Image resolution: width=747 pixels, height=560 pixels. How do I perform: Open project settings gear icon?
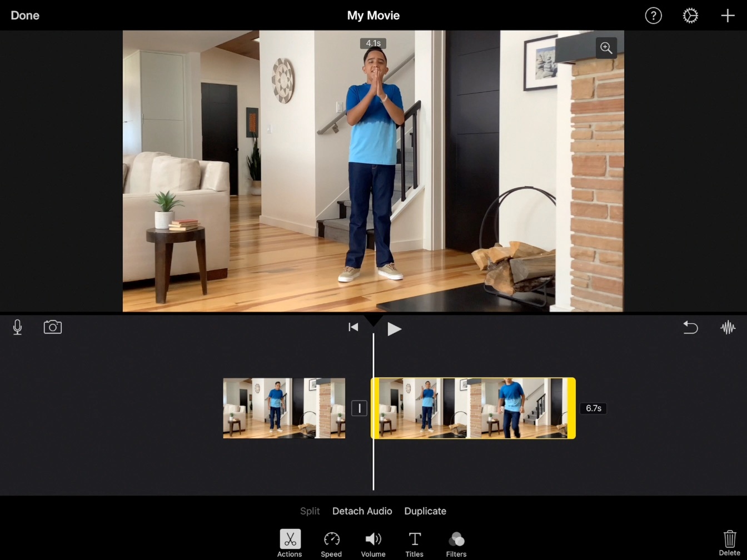point(690,16)
